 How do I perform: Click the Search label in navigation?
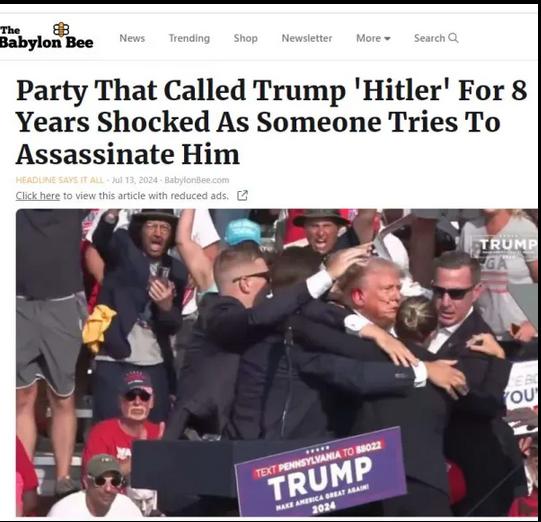(x=429, y=38)
